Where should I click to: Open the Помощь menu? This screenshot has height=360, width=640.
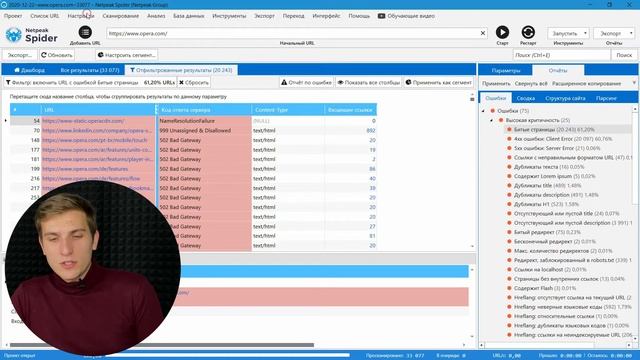[359, 16]
